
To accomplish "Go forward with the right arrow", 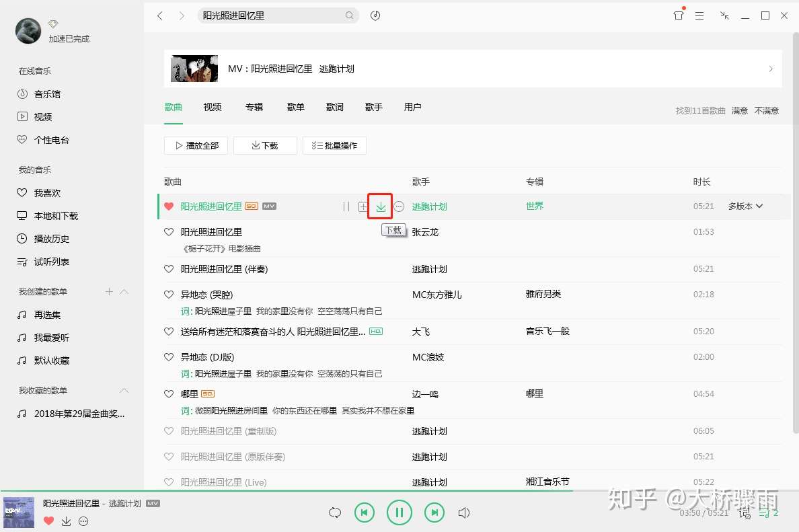I will pos(182,15).
